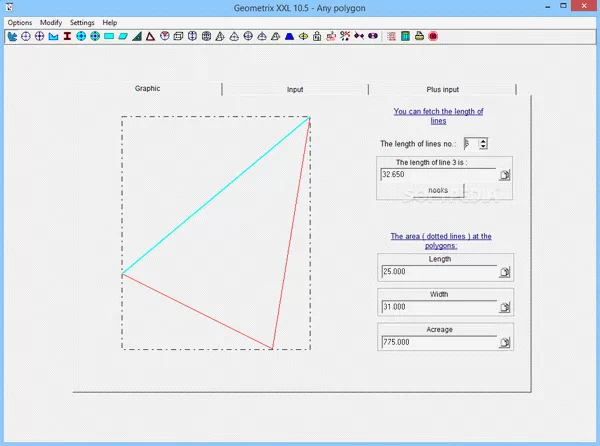Click the red round stop icon
The image size is (600, 446).
[433, 36]
